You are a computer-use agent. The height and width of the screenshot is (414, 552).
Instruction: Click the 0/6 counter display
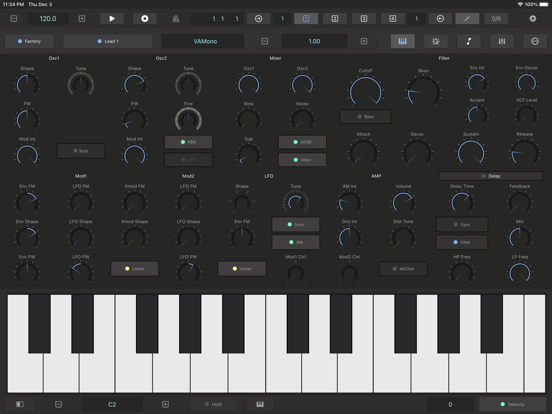coord(496,19)
